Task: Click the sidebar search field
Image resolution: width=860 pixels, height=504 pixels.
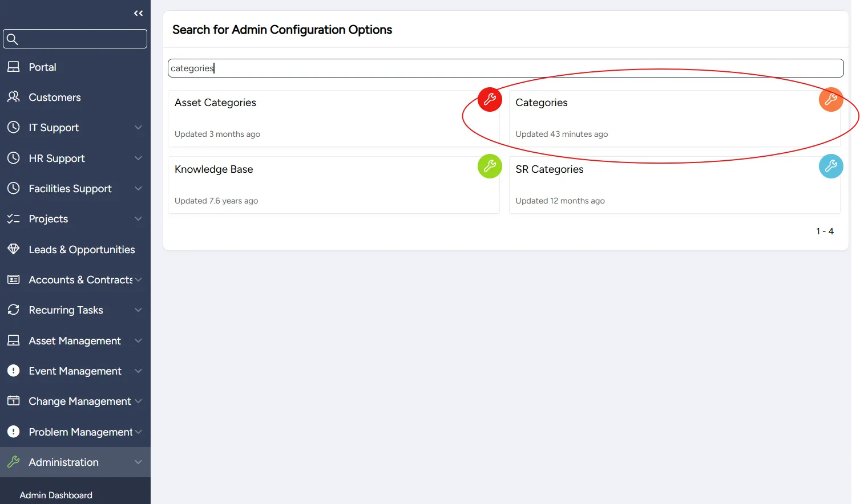Action: 75,39
